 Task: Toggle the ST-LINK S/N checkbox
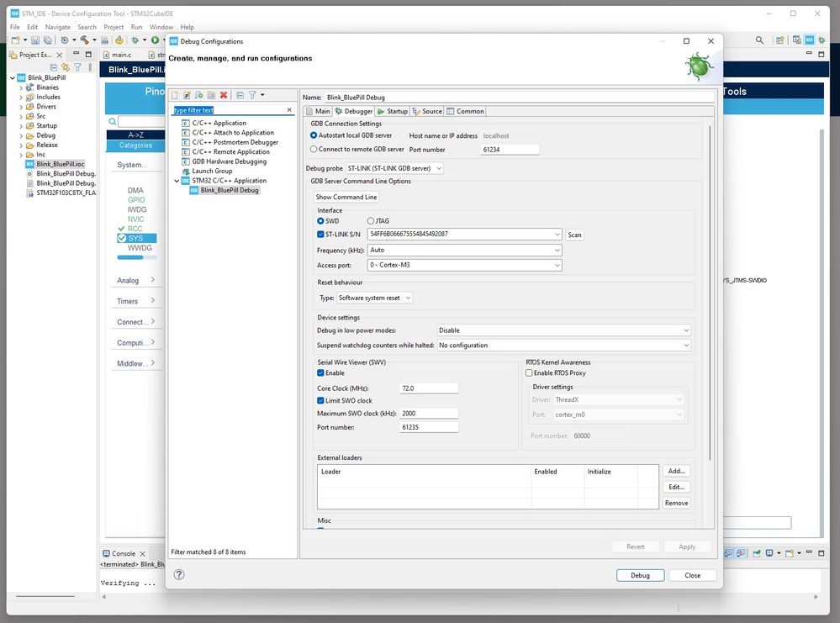pyautogui.click(x=320, y=234)
